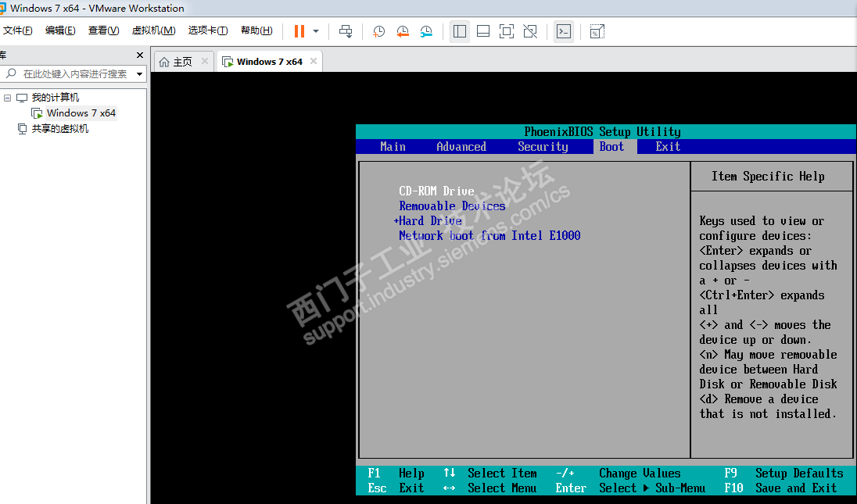857x504 pixels.
Task: Click F10 Save and Exit in footer
Action: click(x=780, y=488)
